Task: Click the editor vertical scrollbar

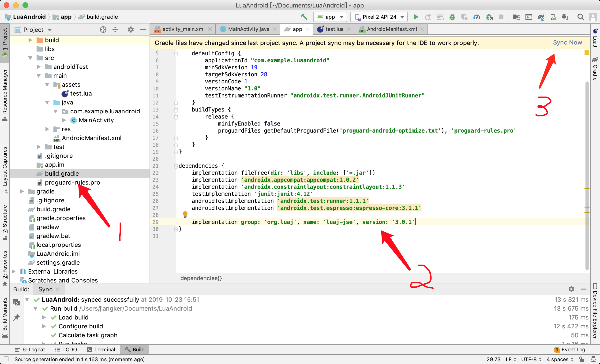Action: point(587,176)
